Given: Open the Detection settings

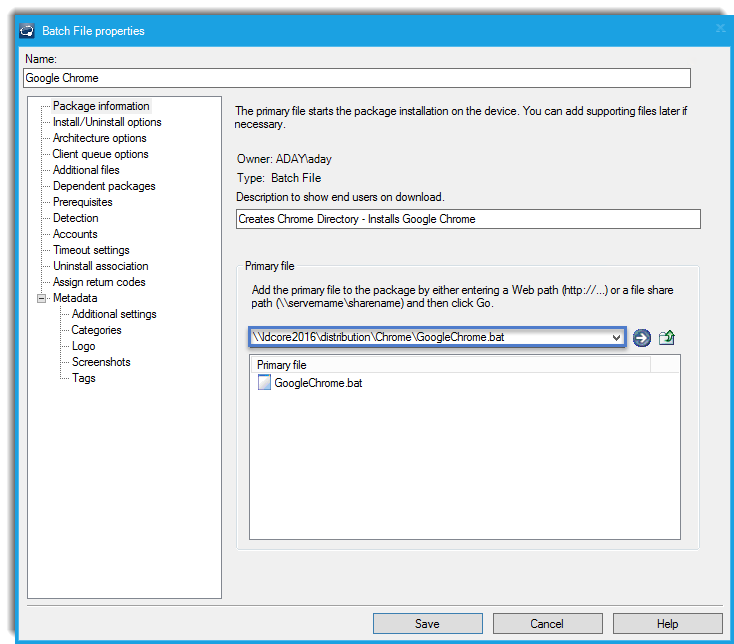Looking at the screenshot, I should click(x=76, y=218).
